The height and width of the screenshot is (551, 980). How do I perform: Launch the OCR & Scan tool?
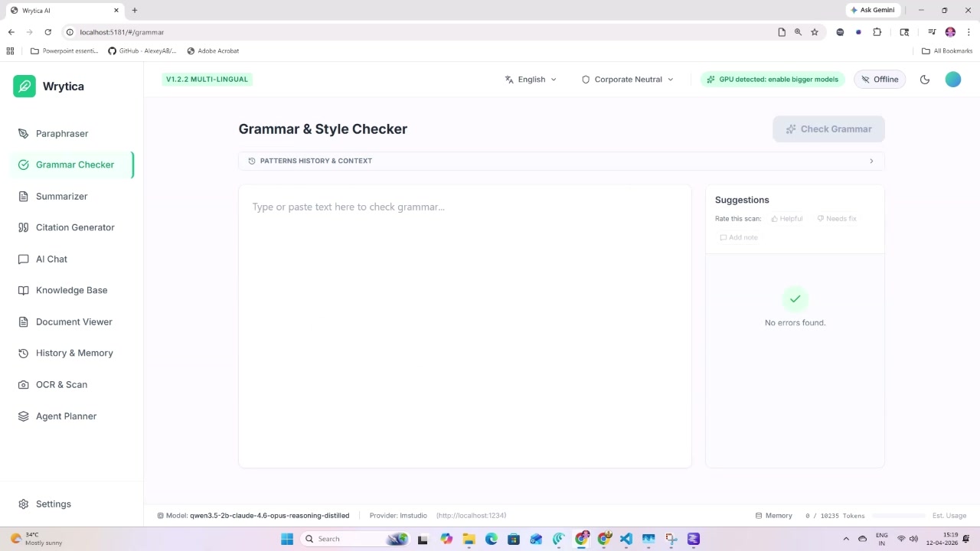click(x=61, y=384)
